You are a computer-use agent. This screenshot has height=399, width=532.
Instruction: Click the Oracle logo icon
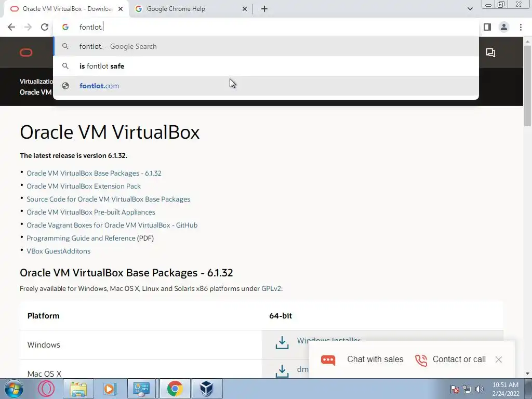coord(26,52)
